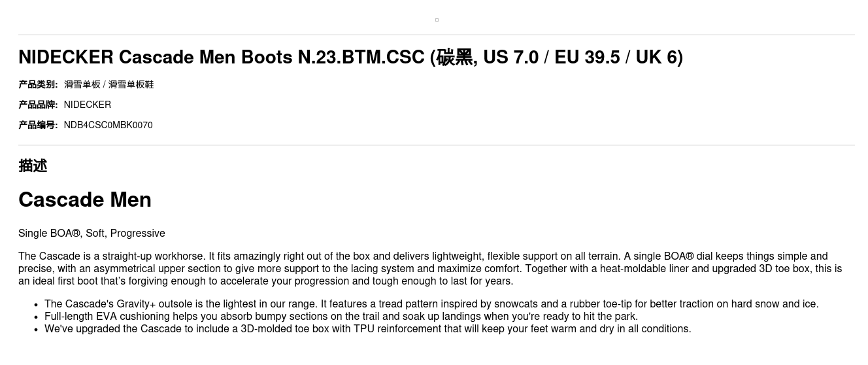868x365 pixels.
Task: Click the 碳黑 color name in the title
Action: (x=455, y=58)
